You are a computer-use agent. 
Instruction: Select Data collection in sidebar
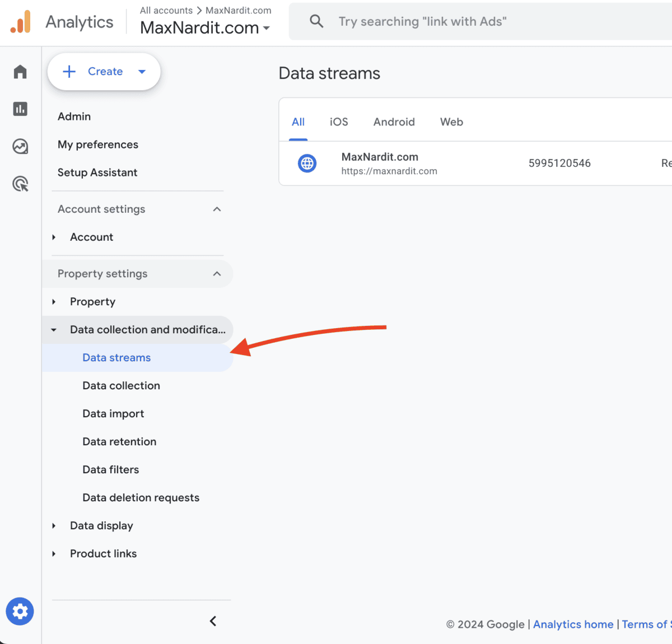click(121, 386)
